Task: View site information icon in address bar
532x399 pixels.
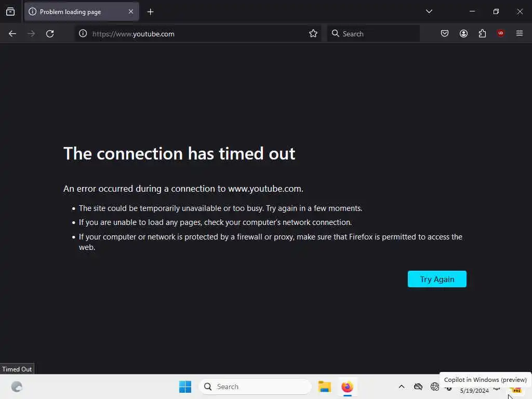Action: click(83, 34)
